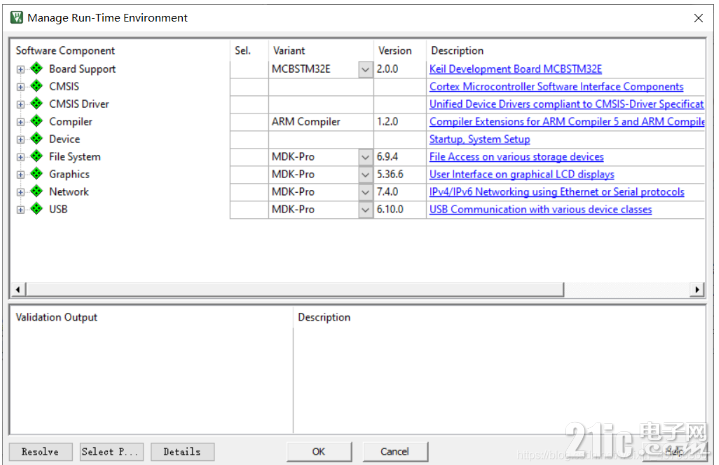Viewport: 719px width, 465px height.
Task: Open Cortex Microcontroller Software Interface Components link
Action: (x=556, y=87)
